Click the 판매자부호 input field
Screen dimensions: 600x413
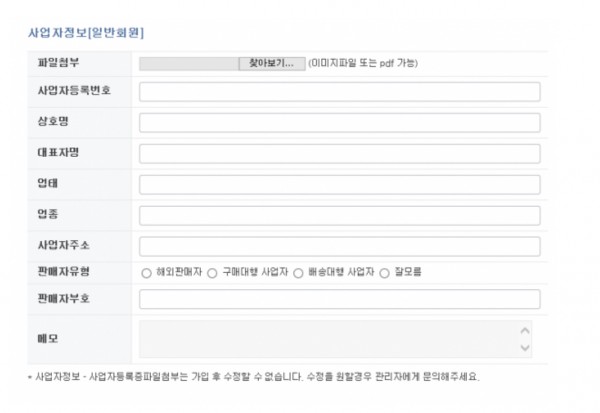[340, 299]
